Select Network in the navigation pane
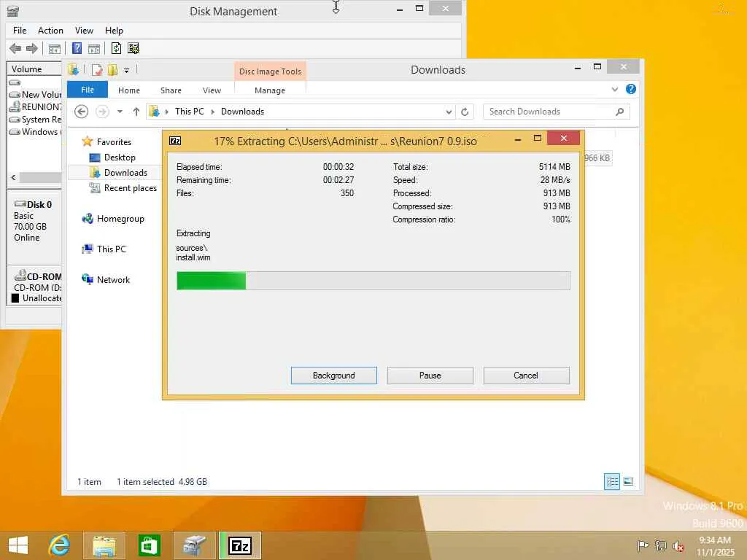This screenshot has width=747, height=560. click(113, 280)
